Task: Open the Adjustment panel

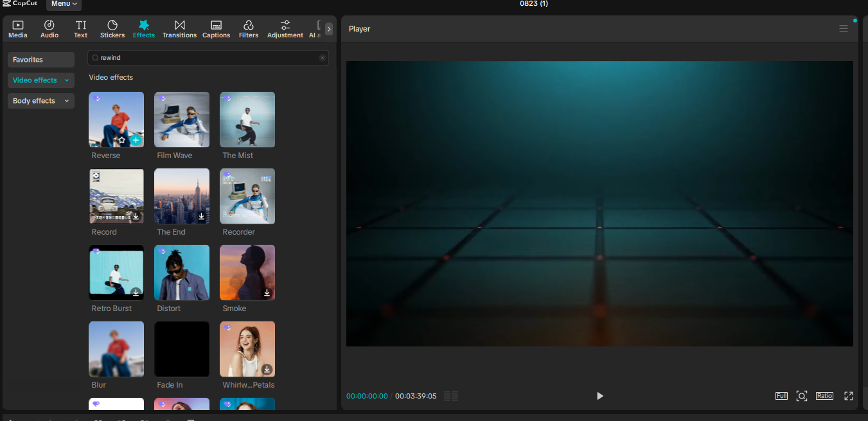Action: pos(285,29)
